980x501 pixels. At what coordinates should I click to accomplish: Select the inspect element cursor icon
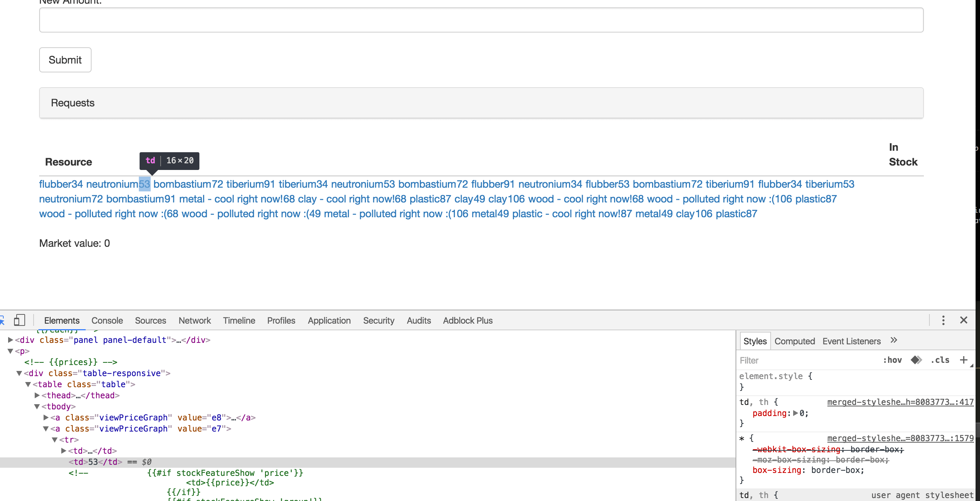pyautogui.click(x=3, y=320)
